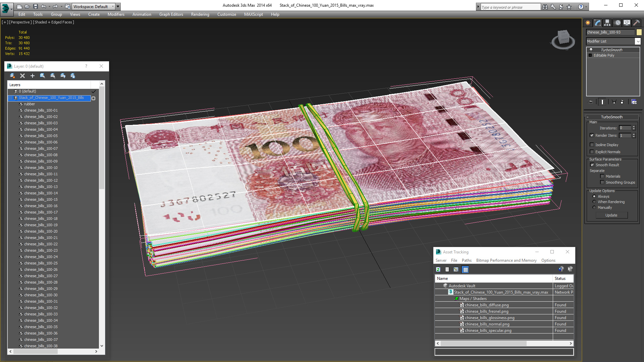This screenshot has height=362, width=644.
Task: Open the Display command panel tab
Action: pos(627,23)
